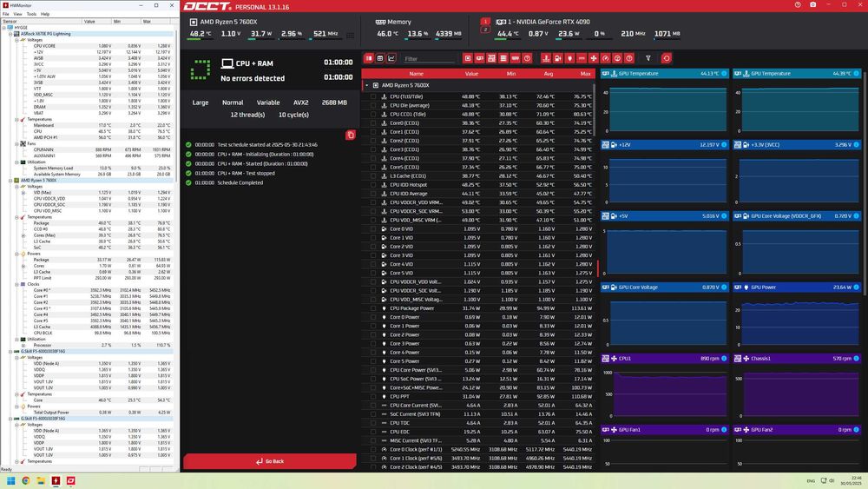
Task: Click the funnel filter icon in OCCT
Action: (648, 58)
